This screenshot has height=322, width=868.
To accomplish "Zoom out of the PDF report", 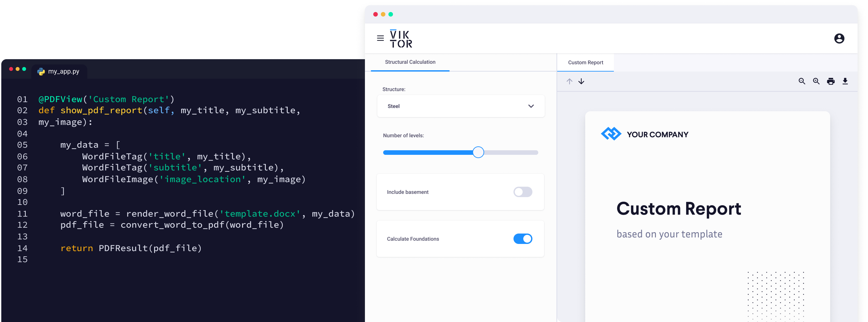I will 802,81.
